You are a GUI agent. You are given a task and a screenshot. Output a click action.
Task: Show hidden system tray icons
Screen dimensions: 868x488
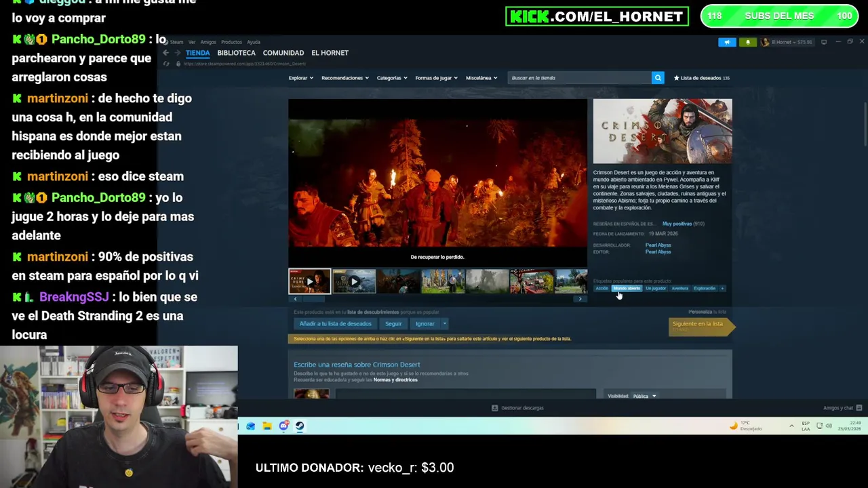[x=791, y=426]
